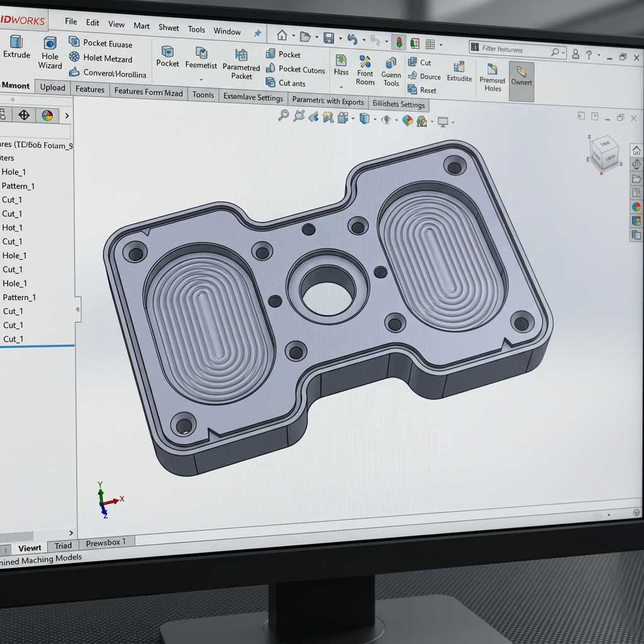This screenshot has height=644, width=644.
Task: Expand the Undo history dropdown
Action: click(x=364, y=40)
